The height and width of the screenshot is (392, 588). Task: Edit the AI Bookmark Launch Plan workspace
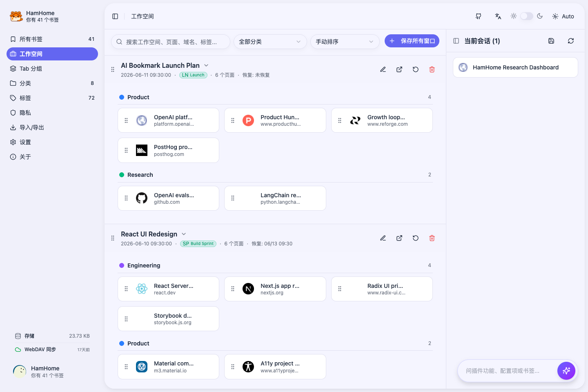point(383,69)
